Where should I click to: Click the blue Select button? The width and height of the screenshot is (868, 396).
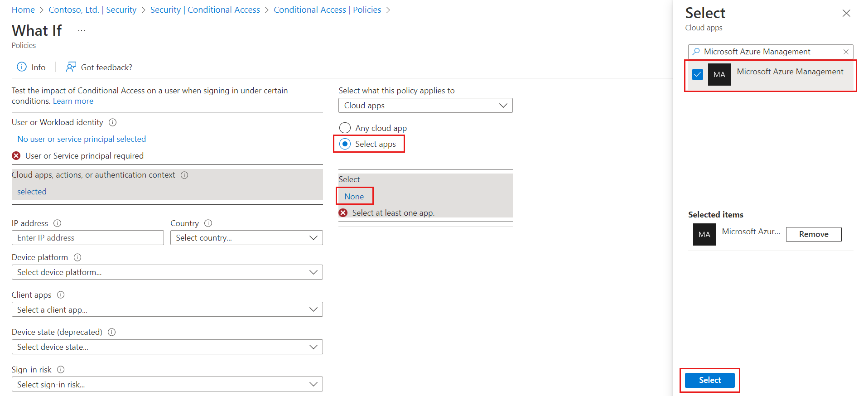710,380
